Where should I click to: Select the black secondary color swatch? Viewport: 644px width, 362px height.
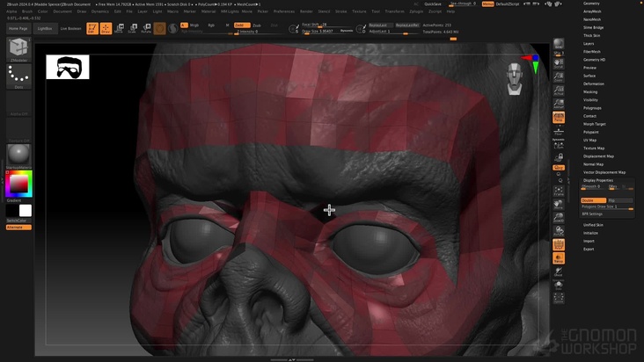tap(12, 211)
